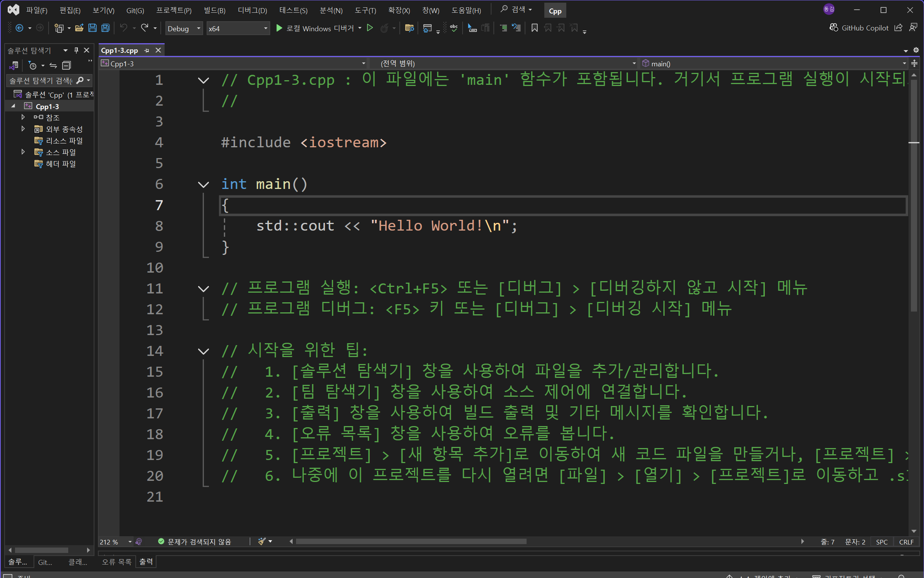
Task: Click the Find in Files icon
Action: [x=409, y=28]
